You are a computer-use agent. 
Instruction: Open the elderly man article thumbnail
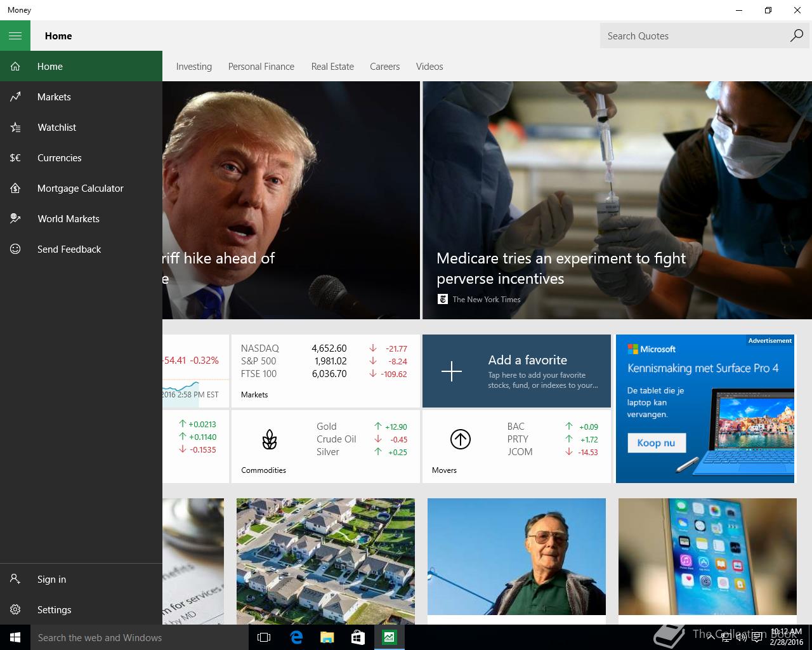[516, 556]
